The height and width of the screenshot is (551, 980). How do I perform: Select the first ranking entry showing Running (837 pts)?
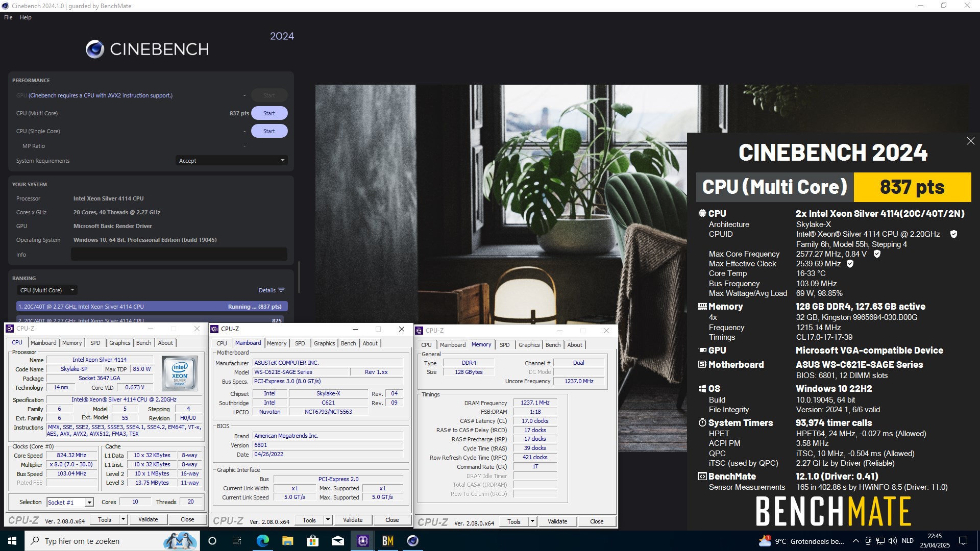pyautogui.click(x=152, y=307)
